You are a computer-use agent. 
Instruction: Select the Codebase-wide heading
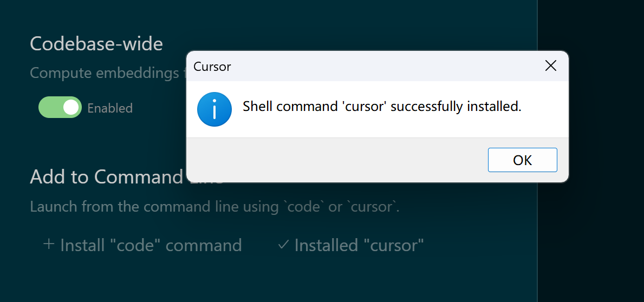coord(96,43)
